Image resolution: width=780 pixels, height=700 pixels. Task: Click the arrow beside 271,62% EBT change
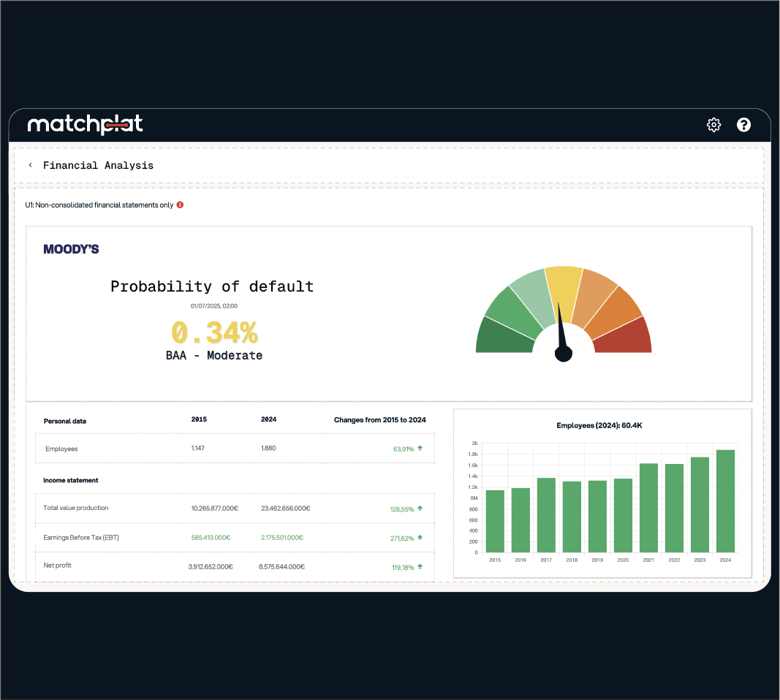pos(420,538)
